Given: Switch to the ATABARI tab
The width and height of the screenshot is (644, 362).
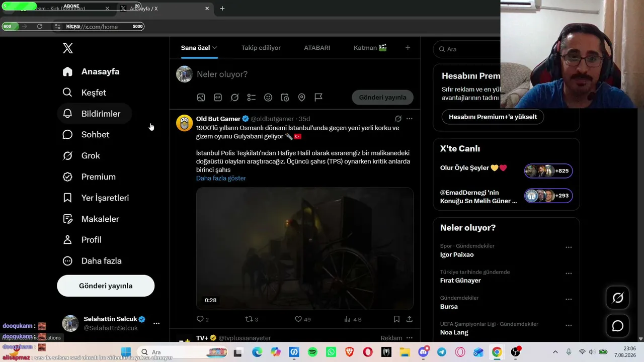Looking at the screenshot, I should [x=317, y=48].
